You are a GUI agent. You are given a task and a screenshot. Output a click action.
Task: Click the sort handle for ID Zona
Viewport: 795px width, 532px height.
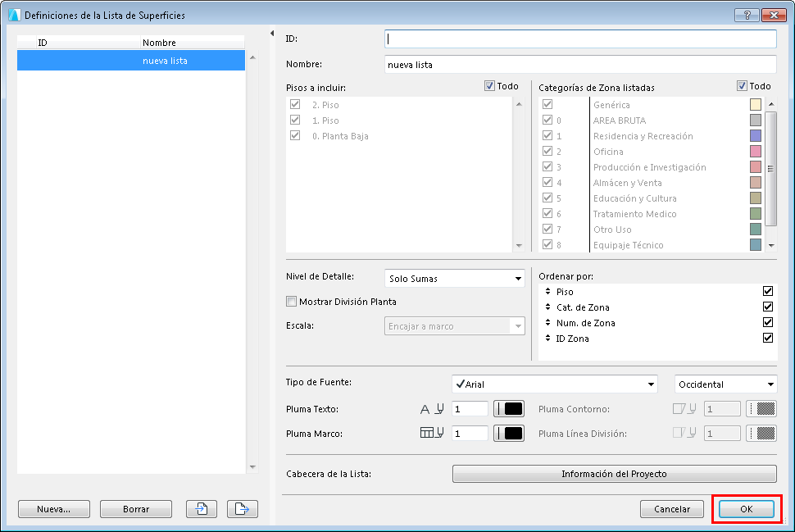547,339
